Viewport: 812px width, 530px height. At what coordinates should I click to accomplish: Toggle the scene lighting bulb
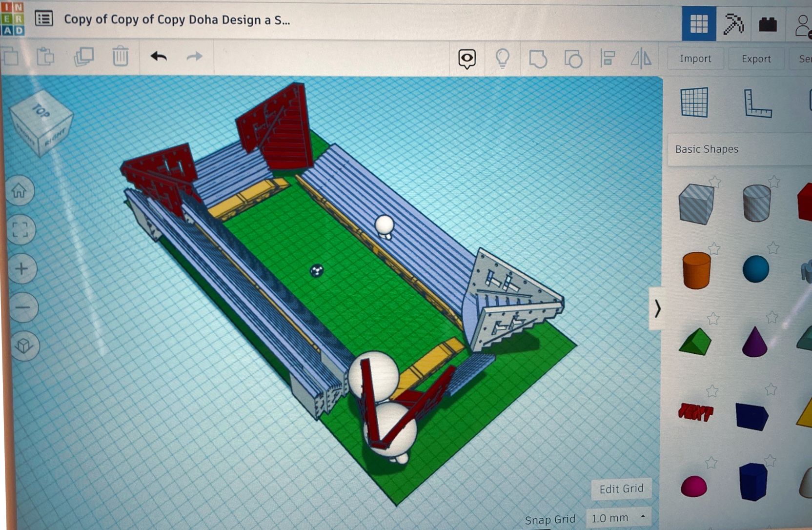point(503,59)
